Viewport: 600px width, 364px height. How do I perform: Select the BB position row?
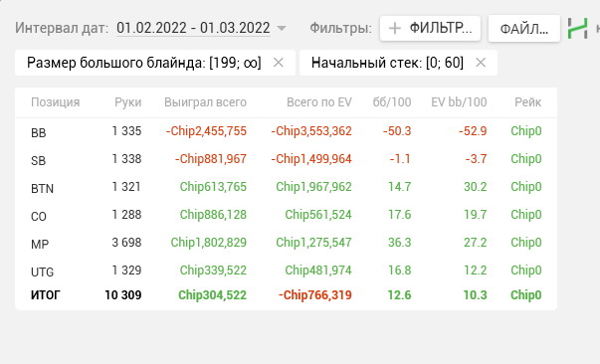(x=286, y=131)
